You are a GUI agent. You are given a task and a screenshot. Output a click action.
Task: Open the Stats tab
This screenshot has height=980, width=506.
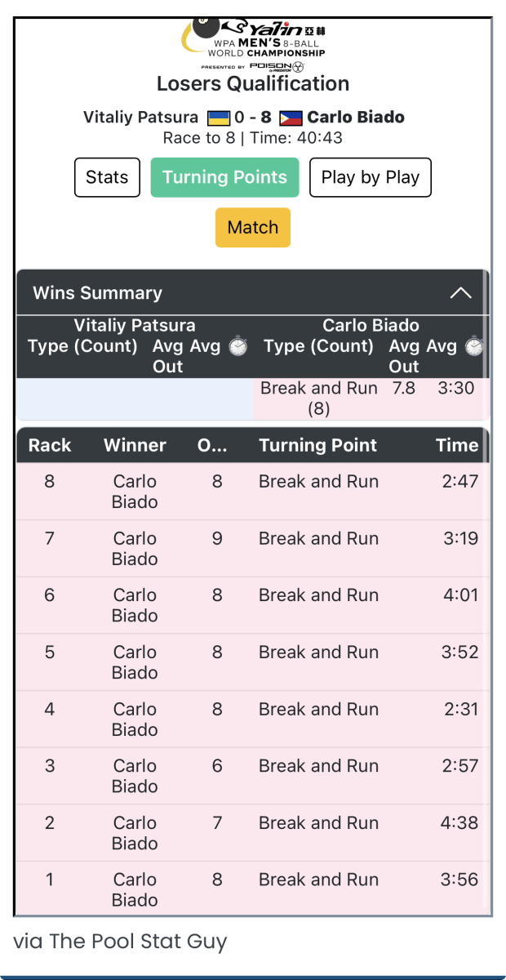pos(107,177)
